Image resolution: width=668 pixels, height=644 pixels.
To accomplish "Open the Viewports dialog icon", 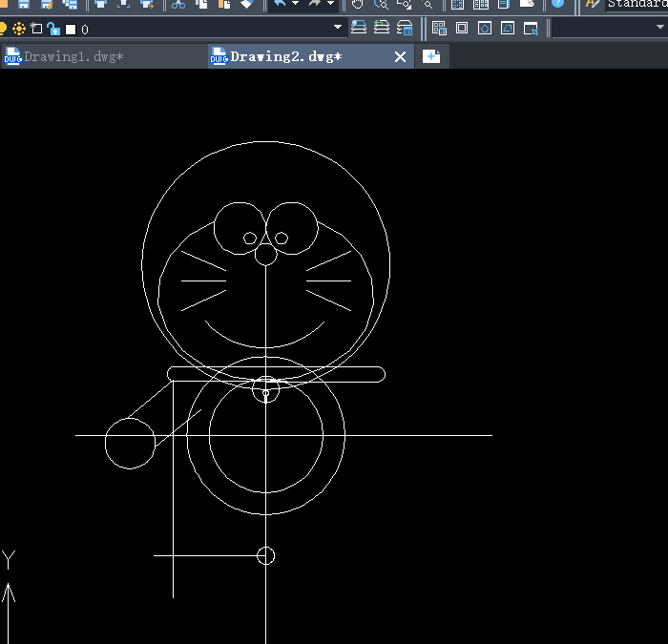I will 439,29.
